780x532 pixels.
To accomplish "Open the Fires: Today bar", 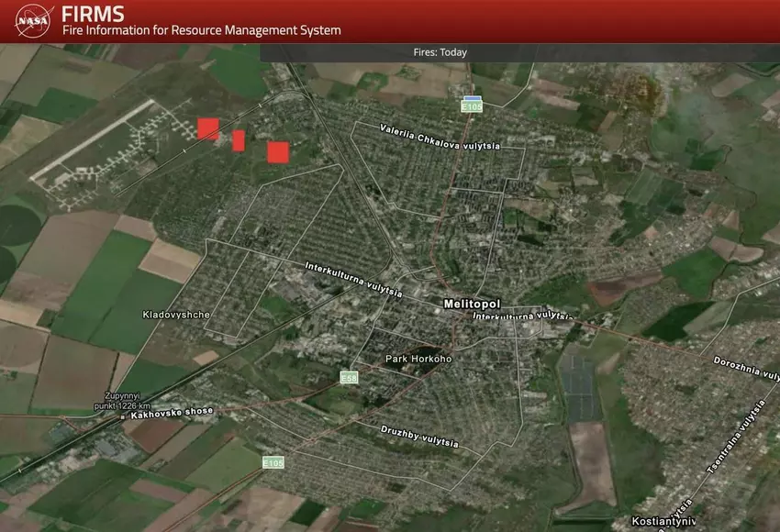I will coord(440,52).
